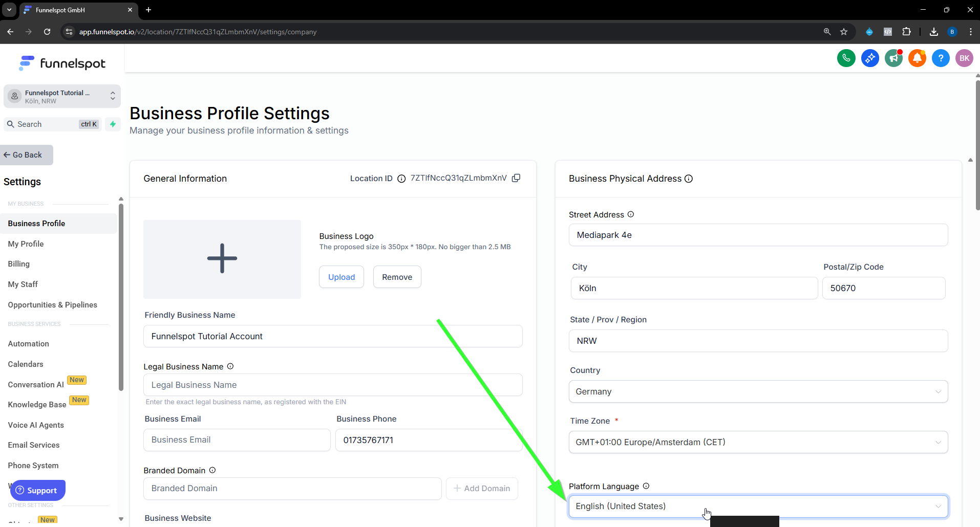The image size is (980, 527).
Task: Open the orange notifications bell
Action: pos(917,58)
